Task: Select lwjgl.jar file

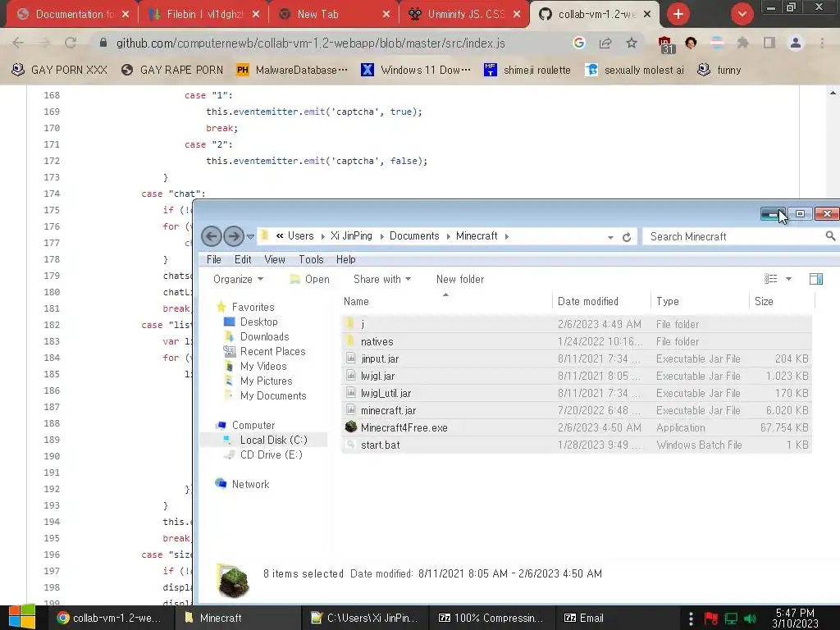Action: [x=577, y=376]
